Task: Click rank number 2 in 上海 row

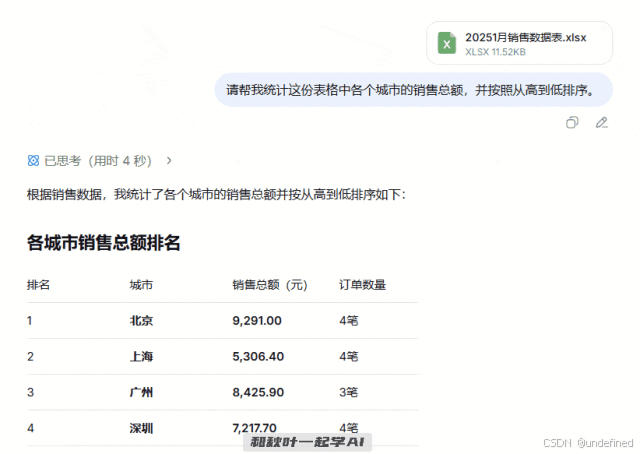Action: pos(30,356)
